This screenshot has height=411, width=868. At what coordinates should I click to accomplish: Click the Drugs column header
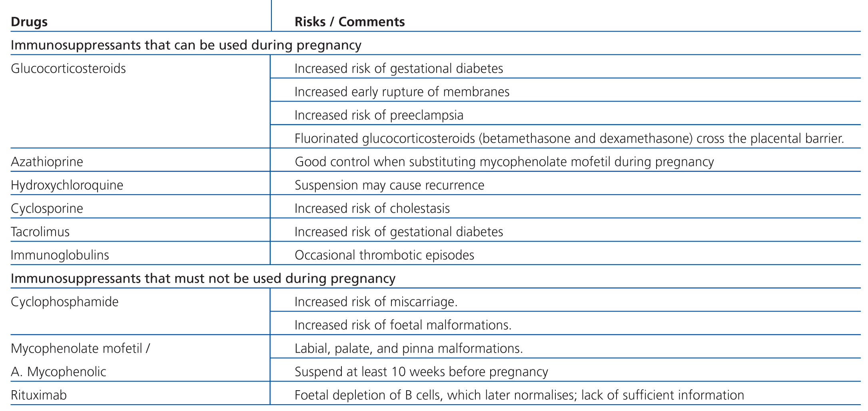(29, 22)
